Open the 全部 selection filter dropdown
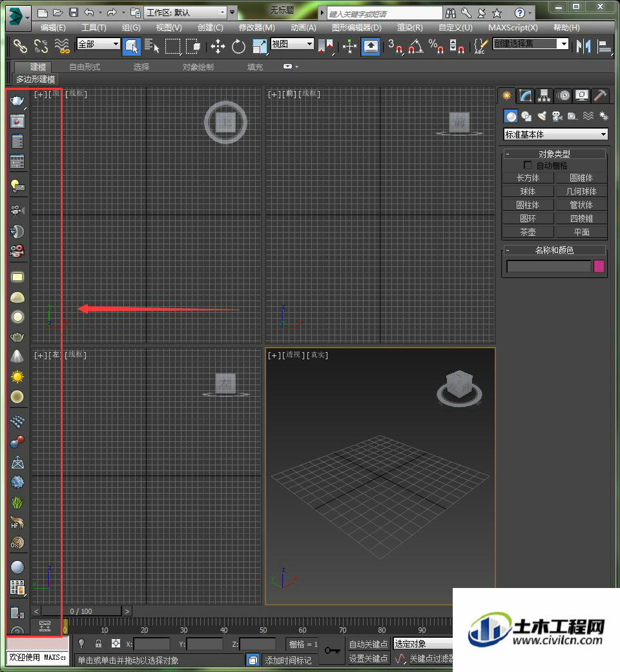Screen dimensions: 620x672 [99, 44]
